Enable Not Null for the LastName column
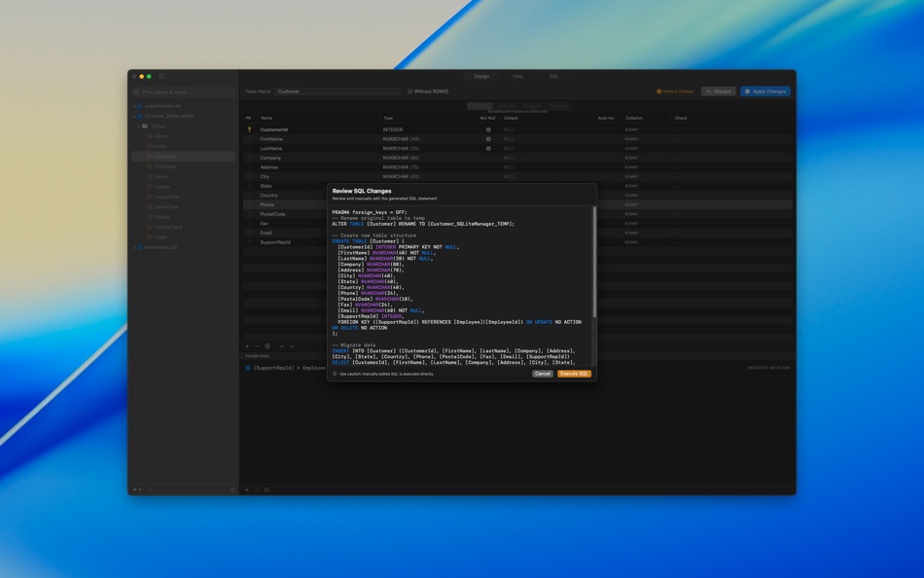This screenshot has height=578, width=924. click(x=487, y=148)
